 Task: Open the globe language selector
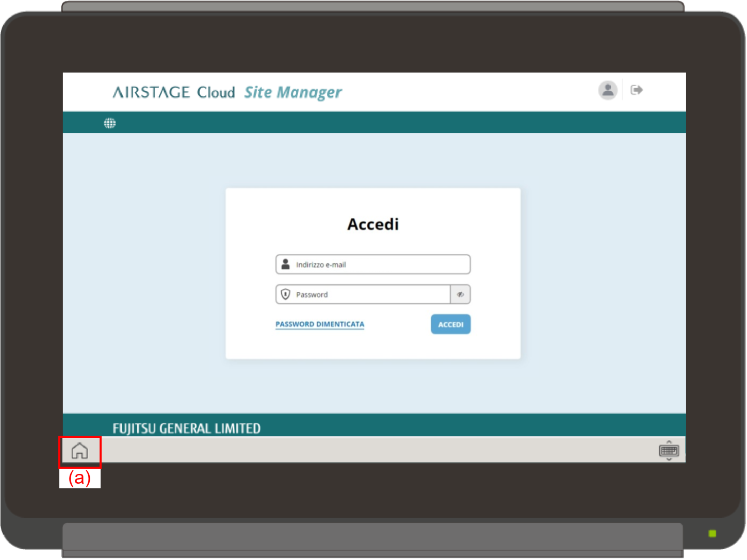[x=110, y=123]
